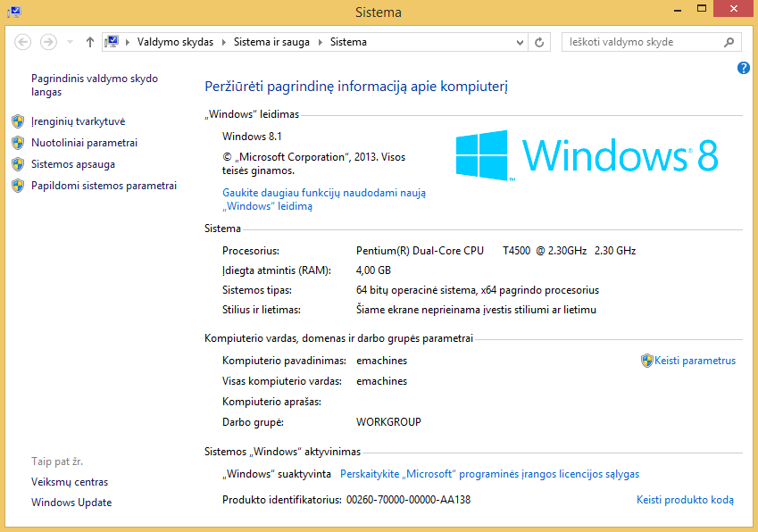
Task: Read the Microsoft programinės įrangos licencijos sąlygas
Action: click(489, 474)
